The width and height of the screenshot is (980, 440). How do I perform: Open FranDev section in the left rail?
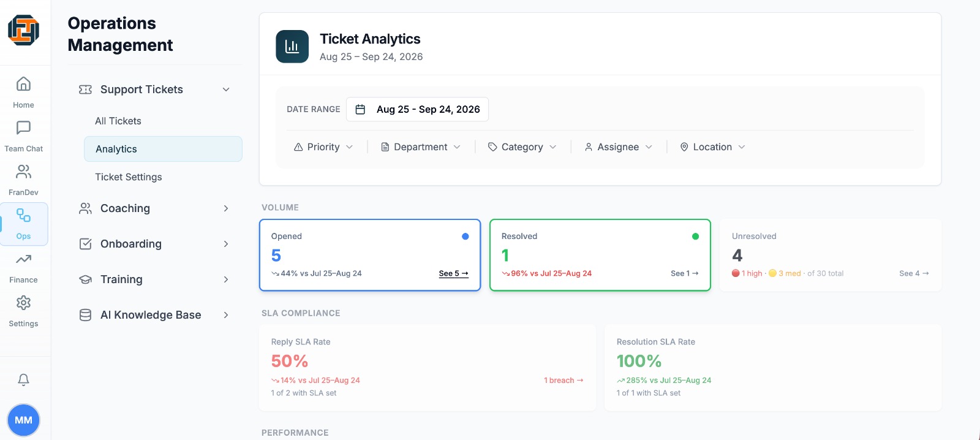click(23, 180)
